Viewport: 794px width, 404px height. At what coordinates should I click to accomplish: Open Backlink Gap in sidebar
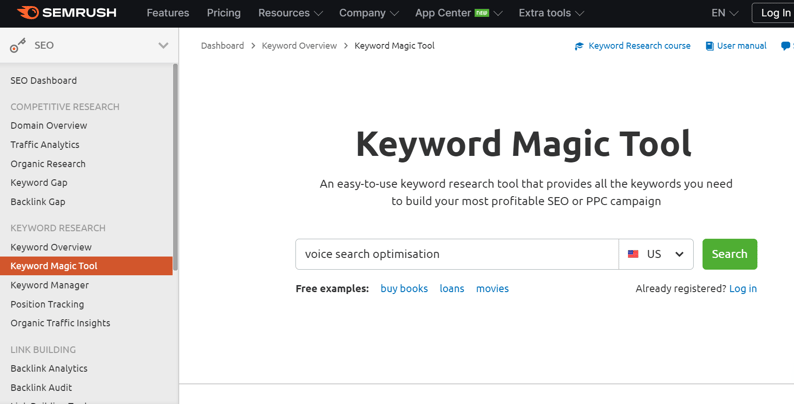pos(37,202)
